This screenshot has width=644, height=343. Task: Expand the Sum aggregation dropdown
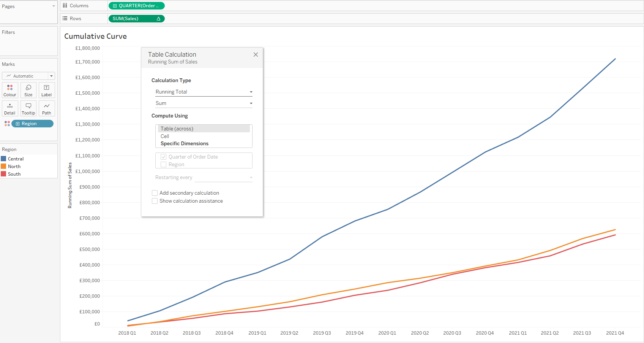[x=204, y=103]
